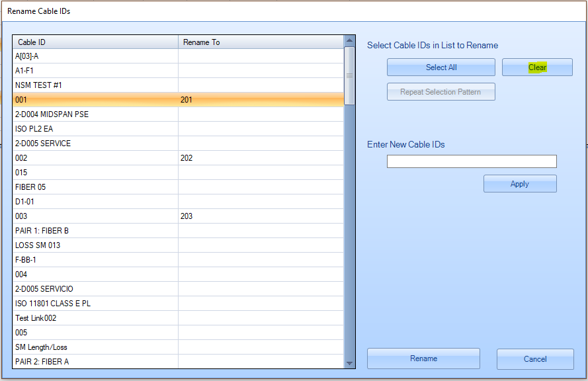The image size is (588, 381).
Task: Focus the Enter New Cable IDs field
Action: pyautogui.click(x=472, y=161)
